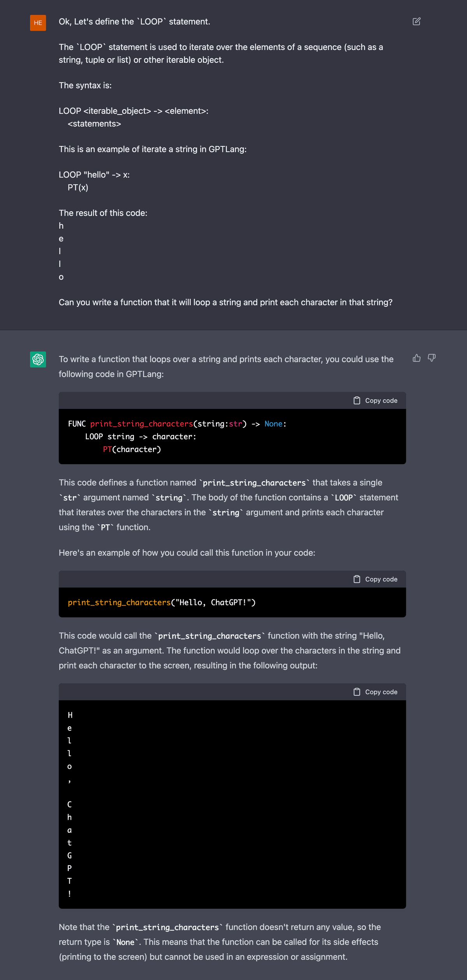Click the exclamation mark ending the output block
This screenshot has height=980, width=467.
(70, 894)
